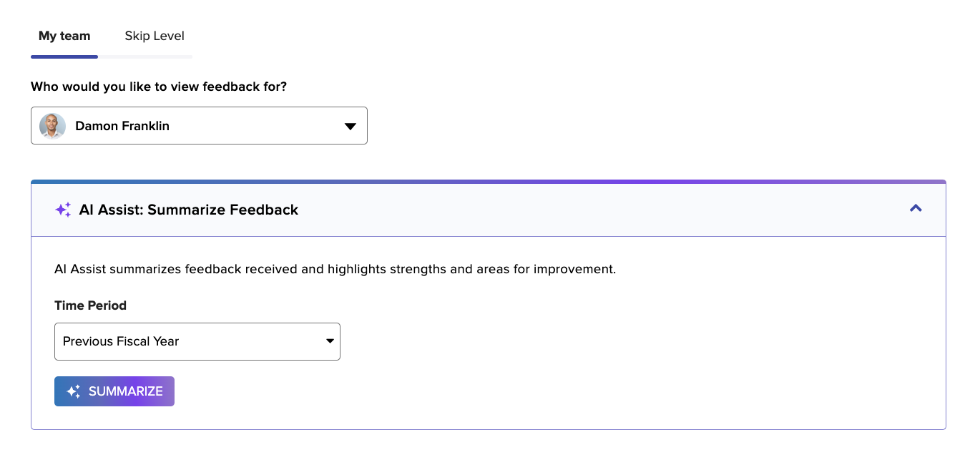Click the gray underline beneath Skip Level
This screenshot has height=465, width=980.
coord(145,57)
